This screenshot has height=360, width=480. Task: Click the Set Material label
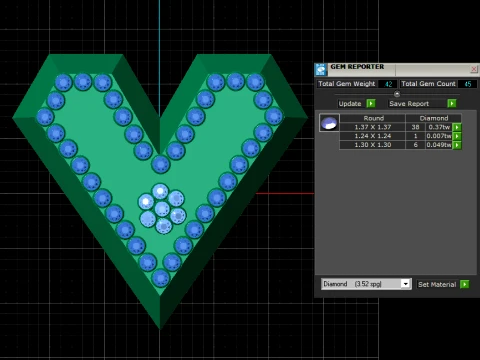tap(437, 284)
